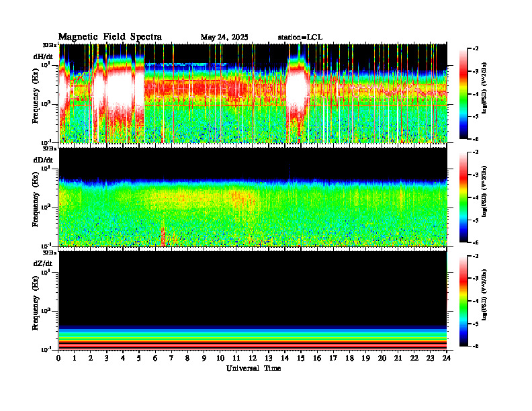Image resolution: width=532 pixels, height=411 pixels.
Task: Click hour 2 tick label on time axis
Action: (x=91, y=359)
